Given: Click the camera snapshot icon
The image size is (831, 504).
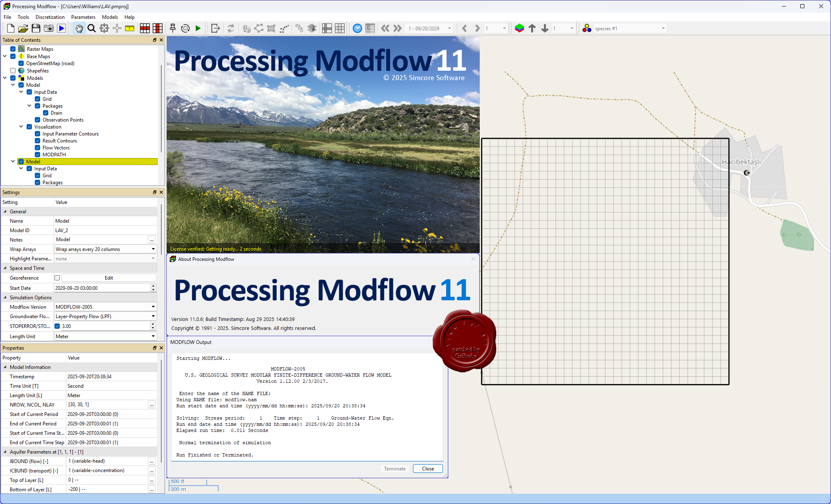Looking at the screenshot, I should coord(49,28).
